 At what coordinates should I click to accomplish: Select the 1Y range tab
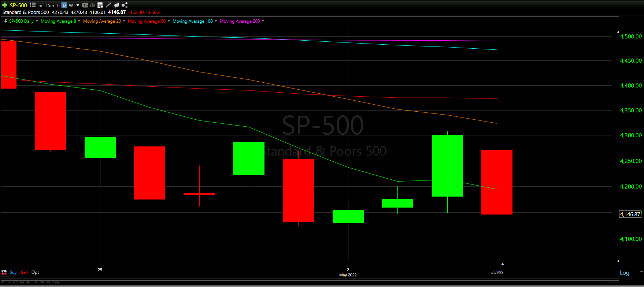(9, 283)
